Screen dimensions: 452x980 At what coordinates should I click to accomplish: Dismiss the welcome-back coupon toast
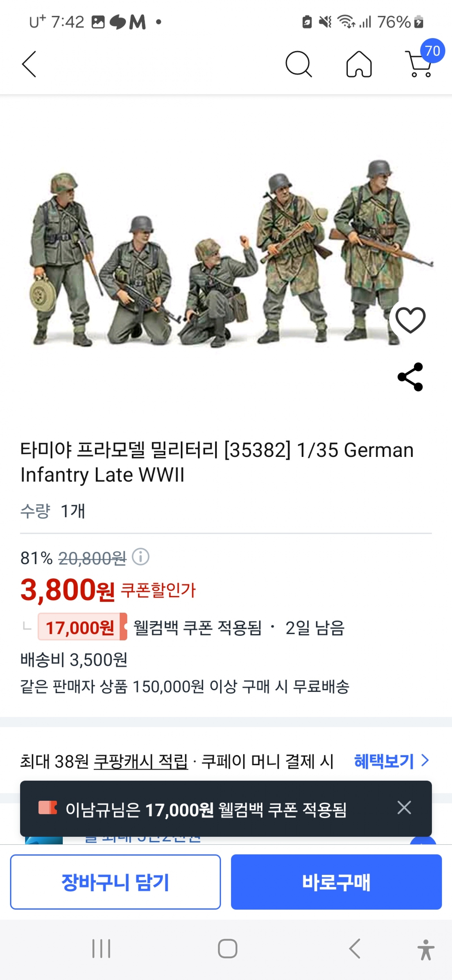pyautogui.click(x=404, y=807)
